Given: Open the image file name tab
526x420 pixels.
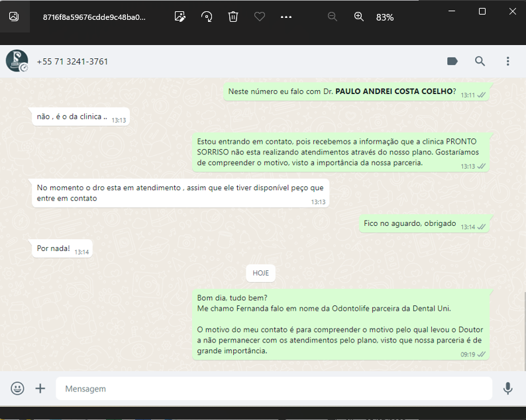Looking at the screenshot, I should [x=93, y=17].
